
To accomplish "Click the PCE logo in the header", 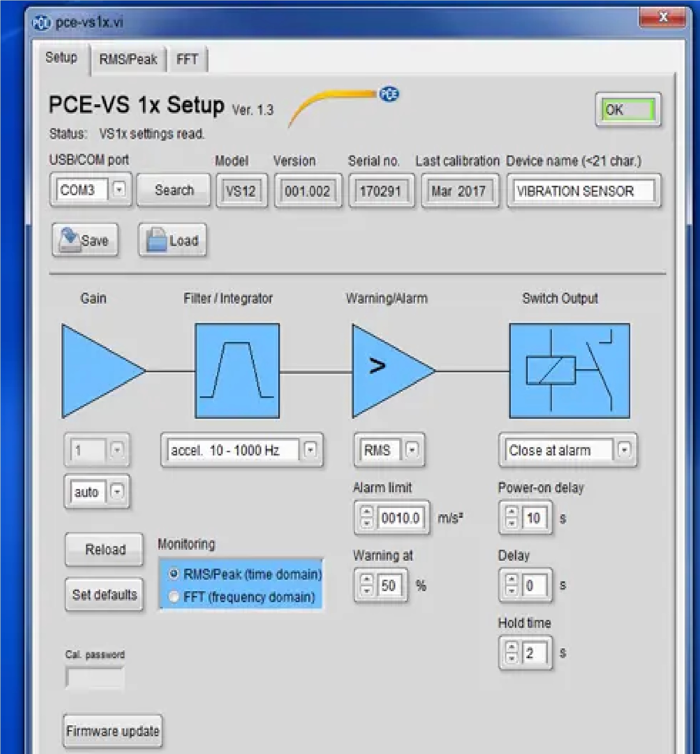I will (x=389, y=94).
